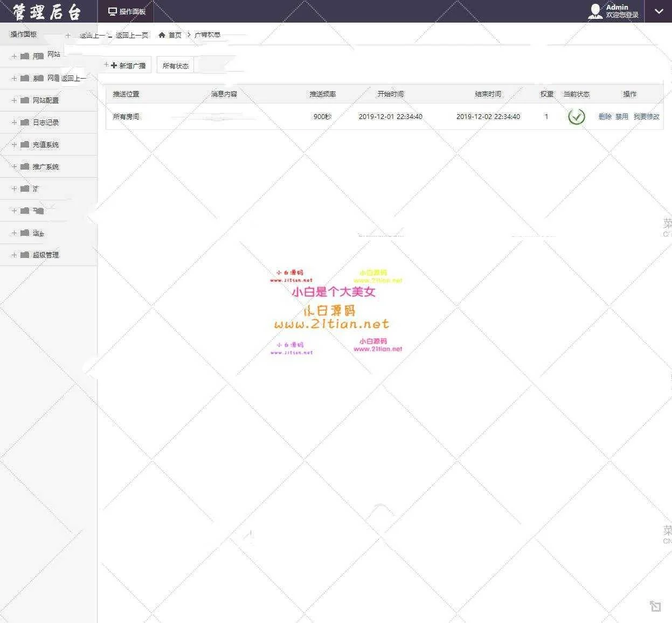The width and height of the screenshot is (672, 623).
Task: Click the green checkmark status icon
Action: pyautogui.click(x=576, y=116)
